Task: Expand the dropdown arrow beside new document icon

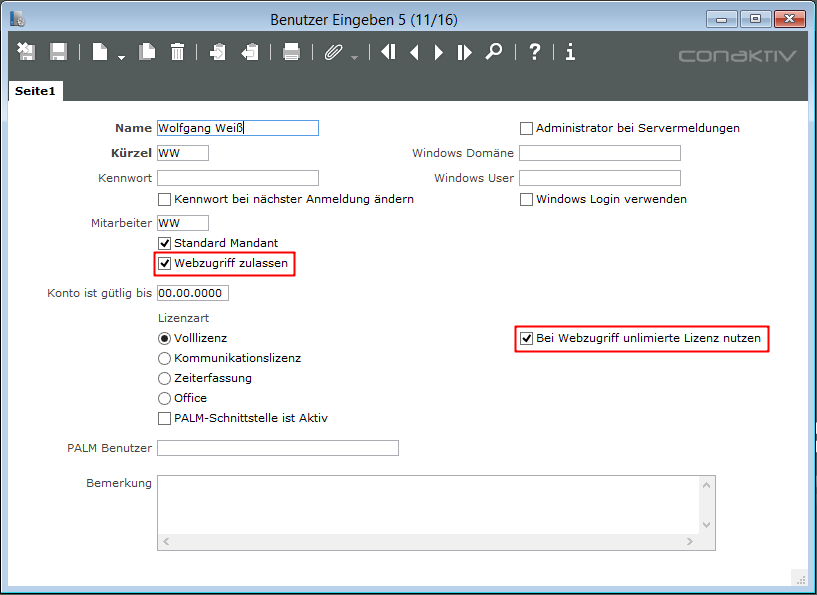Action: coord(121,56)
